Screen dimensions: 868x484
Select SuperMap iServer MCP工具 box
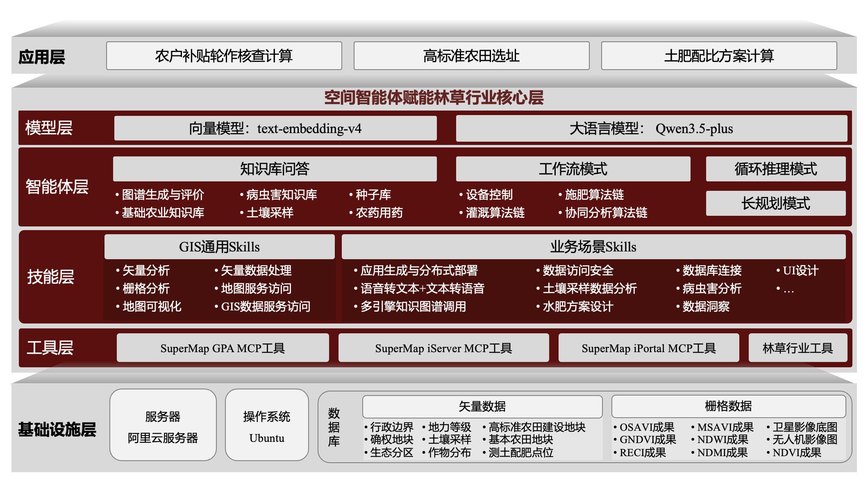[443, 348]
